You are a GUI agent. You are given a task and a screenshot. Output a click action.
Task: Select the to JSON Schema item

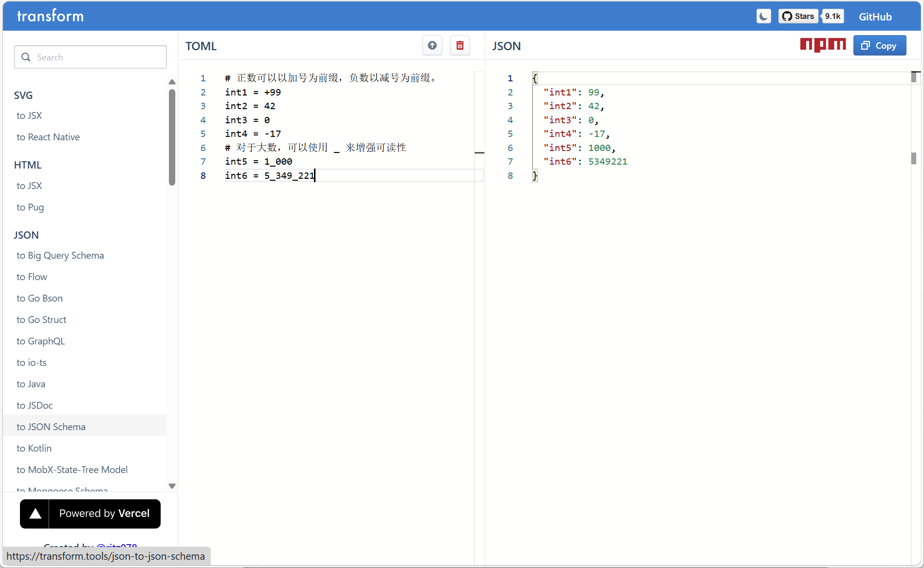[51, 427]
